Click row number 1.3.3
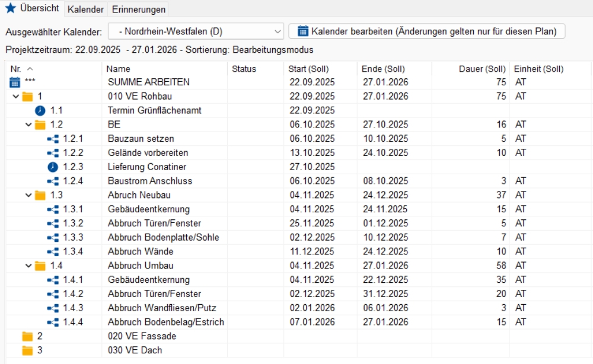The height and width of the screenshot is (364, 593). tap(73, 237)
